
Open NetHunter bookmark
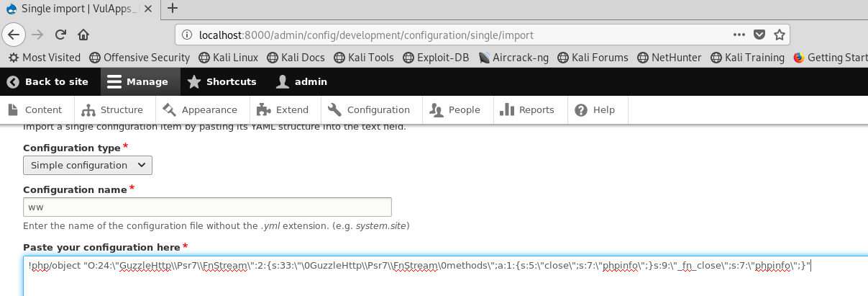tap(670, 57)
